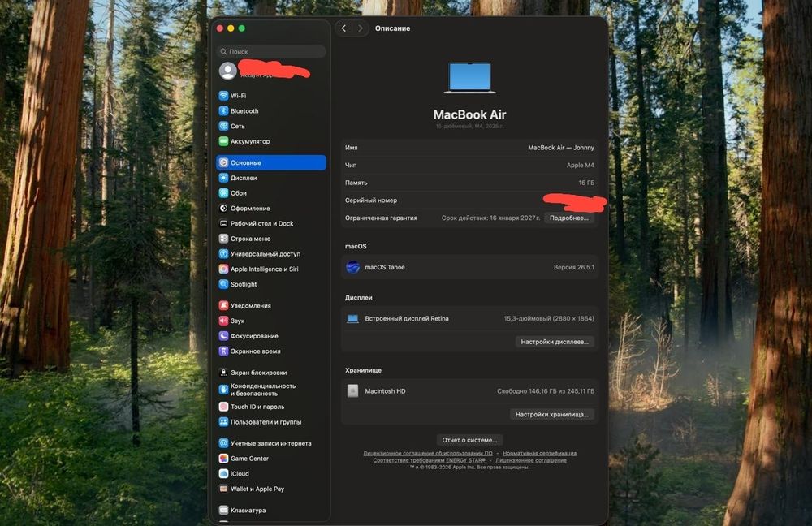Open Учетные записи интернета icon

pyautogui.click(x=223, y=443)
